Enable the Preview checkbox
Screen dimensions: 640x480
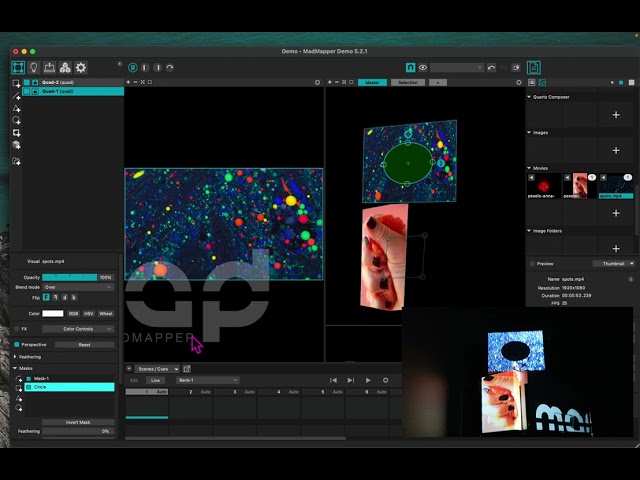tap(532, 264)
